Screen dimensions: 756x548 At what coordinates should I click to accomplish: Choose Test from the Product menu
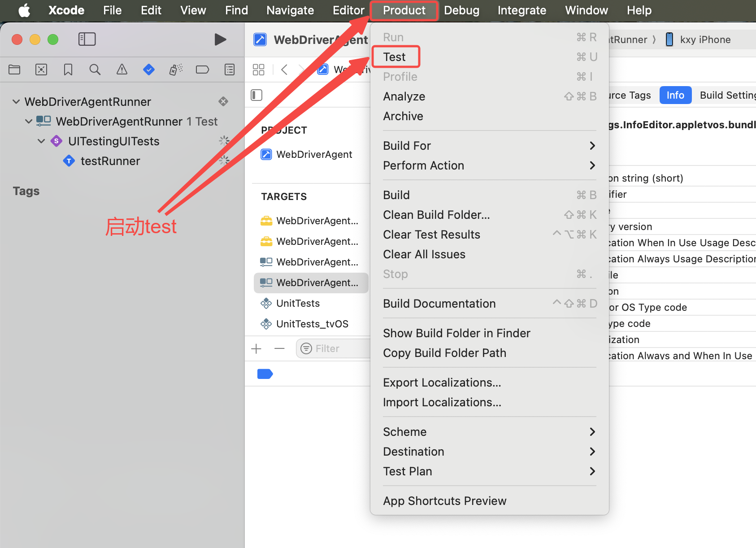pos(490,57)
